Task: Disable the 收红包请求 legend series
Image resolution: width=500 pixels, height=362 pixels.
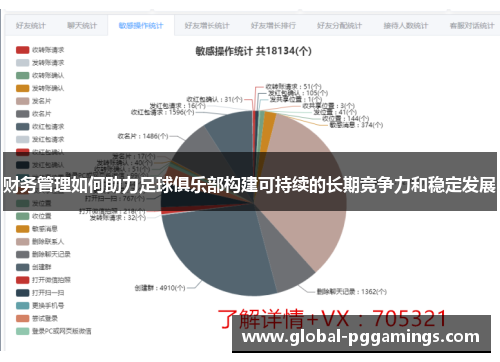Action: tap(40, 127)
